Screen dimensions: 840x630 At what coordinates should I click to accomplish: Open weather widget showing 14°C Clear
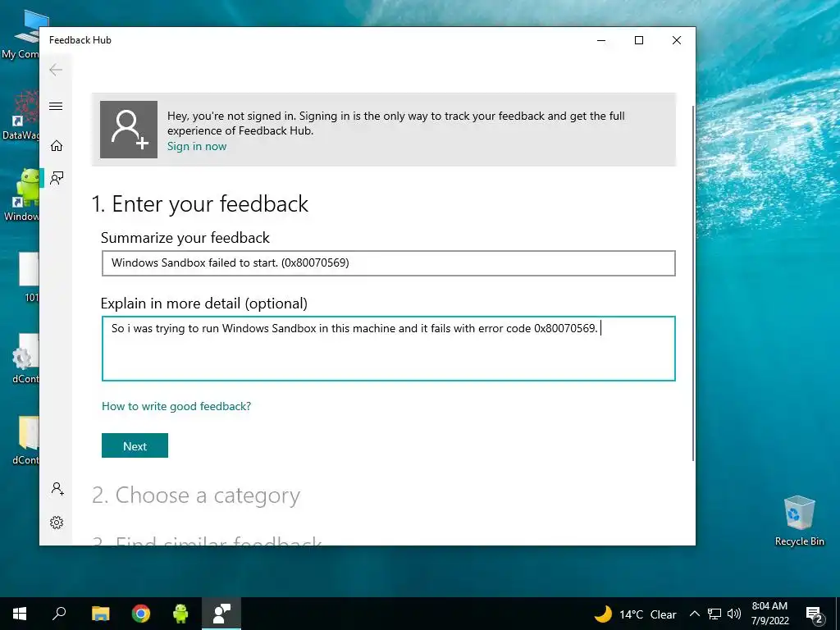click(635, 614)
